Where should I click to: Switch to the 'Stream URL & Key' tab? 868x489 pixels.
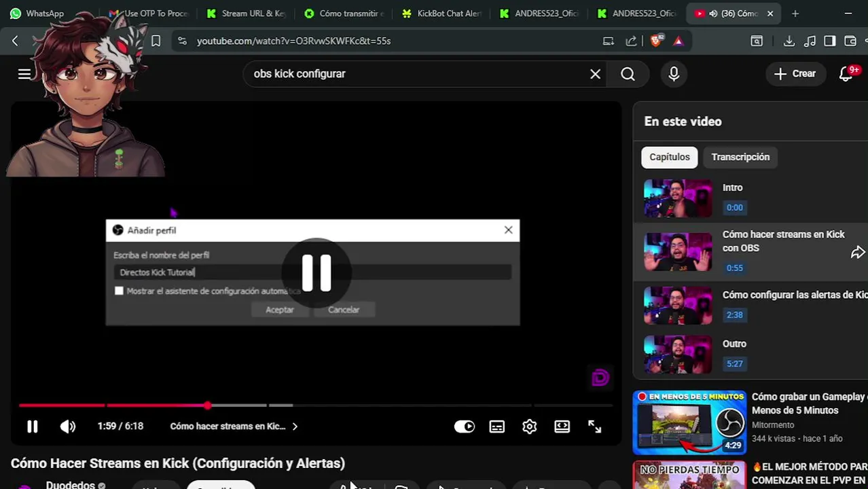pyautogui.click(x=247, y=14)
